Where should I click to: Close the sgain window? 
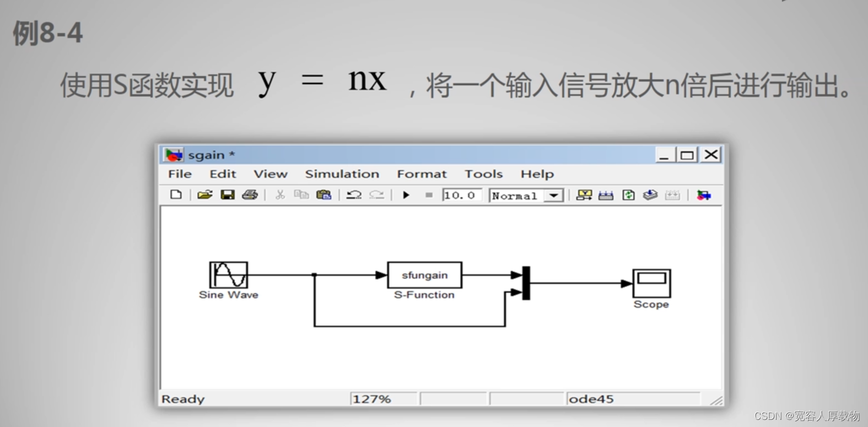[x=711, y=155]
